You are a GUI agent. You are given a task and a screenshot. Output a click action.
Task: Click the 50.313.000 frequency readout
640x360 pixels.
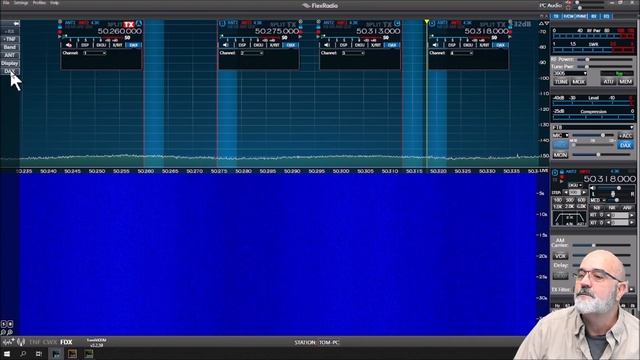pos(378,31)
